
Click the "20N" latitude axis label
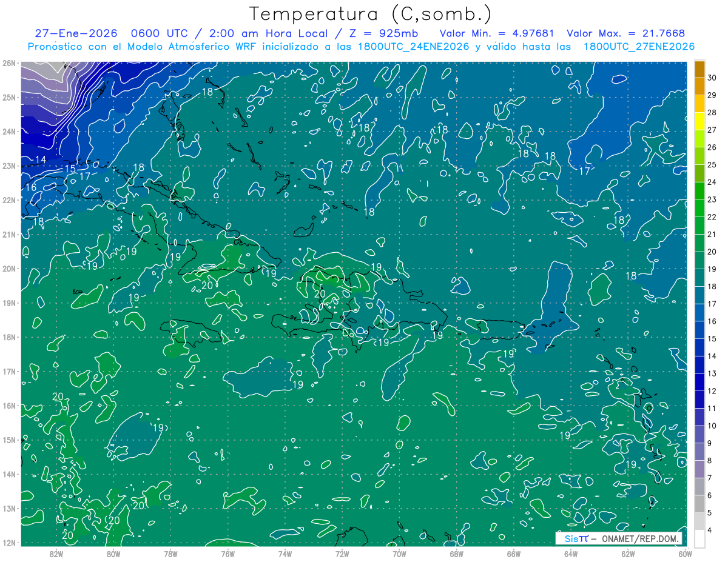pos(9,269)
